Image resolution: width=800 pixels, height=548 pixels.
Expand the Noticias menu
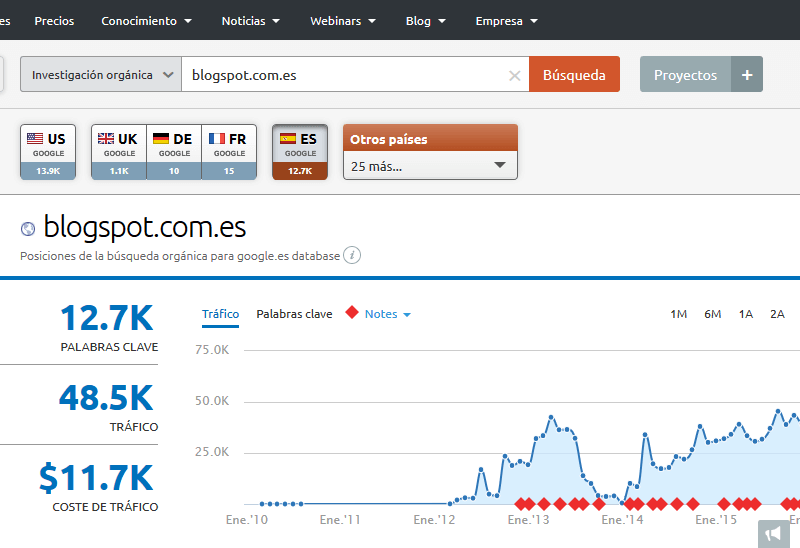point(251,21)
